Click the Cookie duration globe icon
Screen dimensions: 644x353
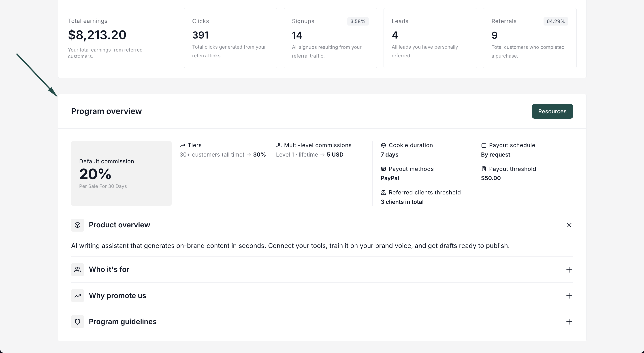(x=383, y=145)
